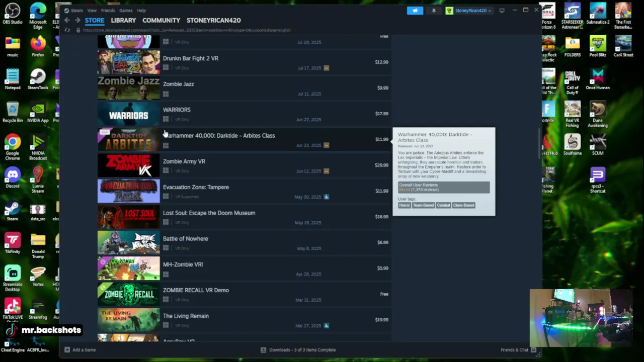Screen dimensions: 644x362
Task: Open the Recycle Bin
Action: point(13,112)
